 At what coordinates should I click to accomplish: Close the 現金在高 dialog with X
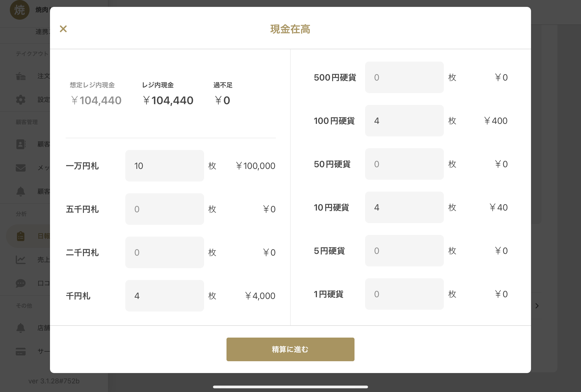click(63, 29)
